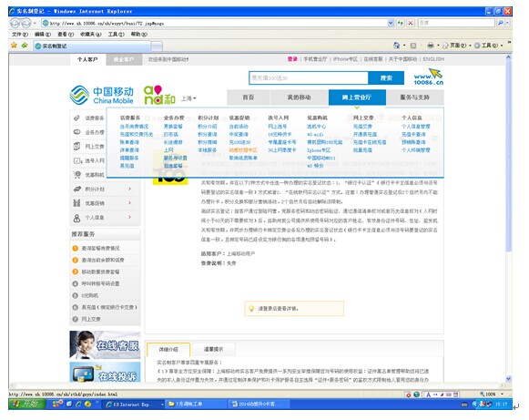529x420 pixels.
Task: Open the 收藏夹(A) Favorites menu
Action: pyautogui.click(x=91, y=35)
